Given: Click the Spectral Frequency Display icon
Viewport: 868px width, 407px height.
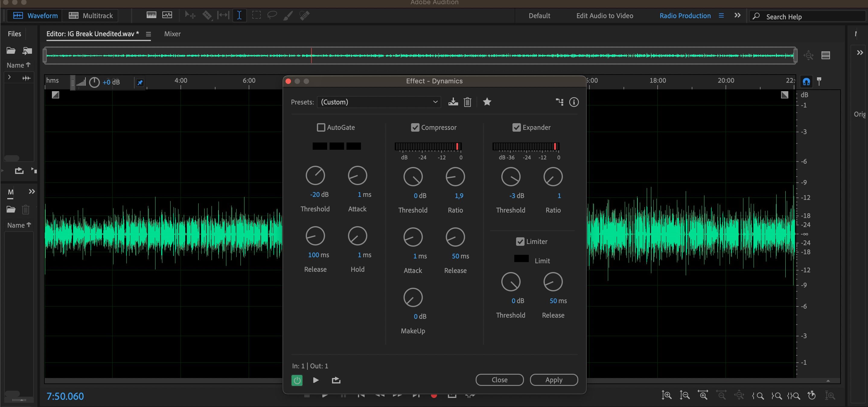Looking at the screenshot, I should (151, 15).
